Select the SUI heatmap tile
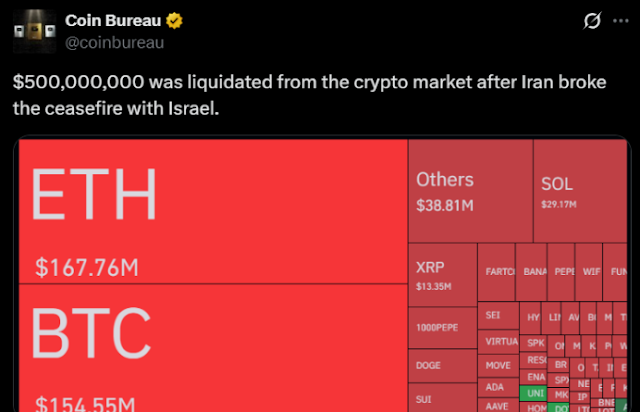The height and width of the screenshot is (412, 640). click(443, 398)
